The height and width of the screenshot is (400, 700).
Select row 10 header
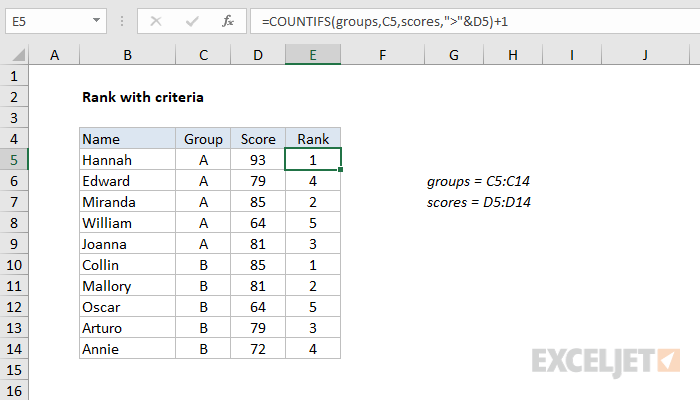coord(14,265)
